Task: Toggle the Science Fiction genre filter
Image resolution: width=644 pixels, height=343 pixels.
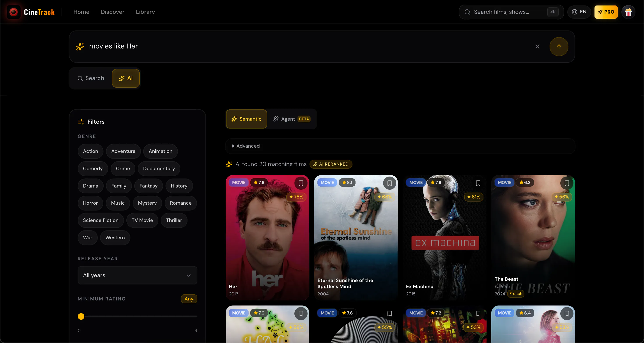Action: 101,220
